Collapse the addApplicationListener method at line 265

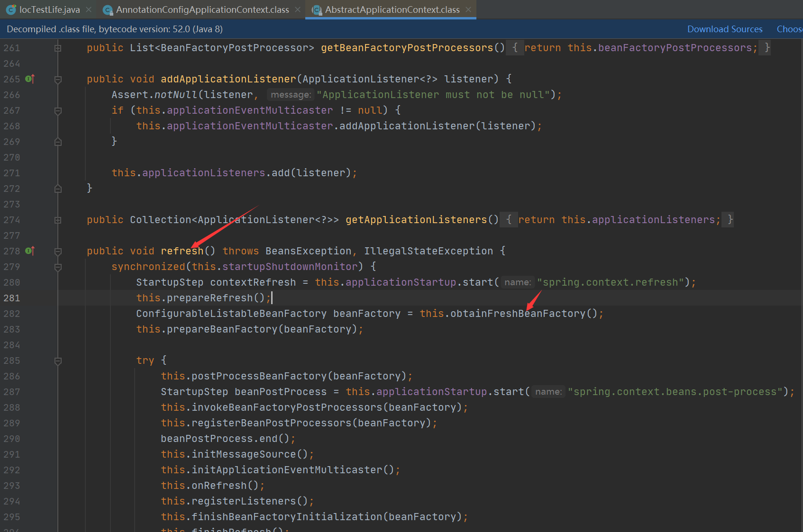point(58,79)
